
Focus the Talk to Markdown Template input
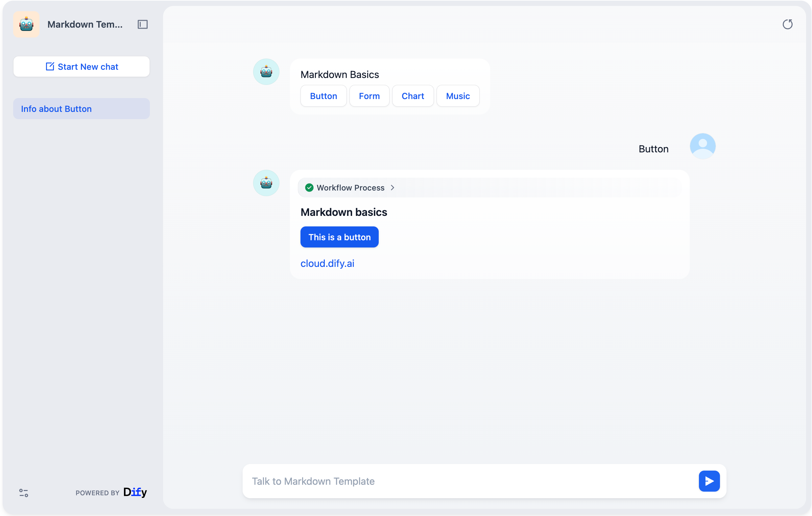click(469, 480)
